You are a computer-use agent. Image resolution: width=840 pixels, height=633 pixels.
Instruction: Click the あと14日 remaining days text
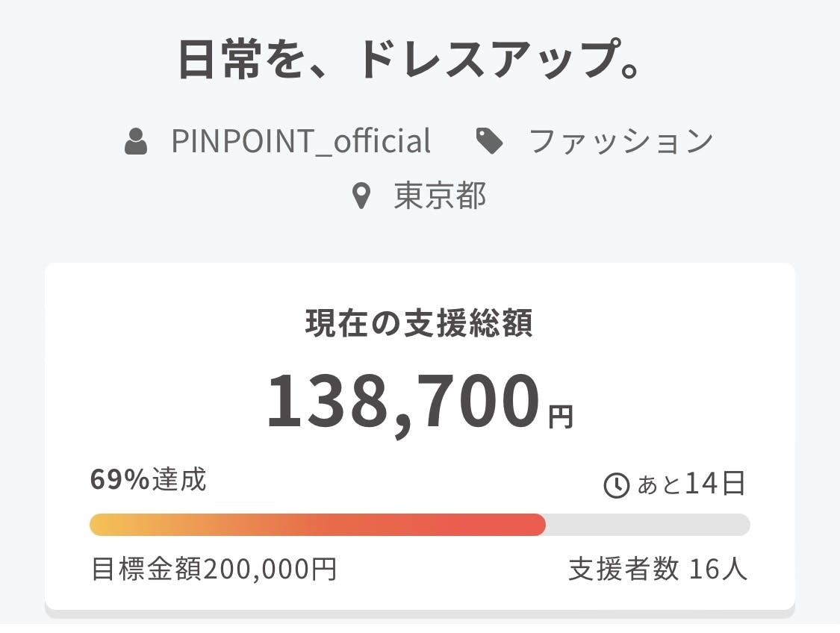click(x=691, y=484)
